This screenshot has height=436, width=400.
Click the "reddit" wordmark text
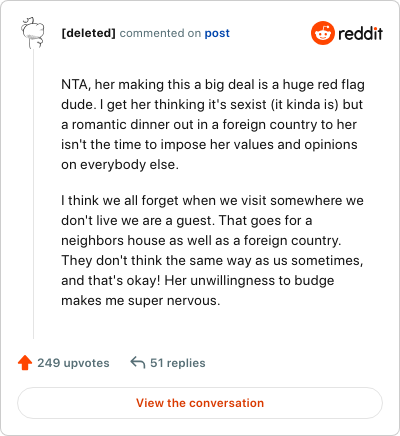360,33
